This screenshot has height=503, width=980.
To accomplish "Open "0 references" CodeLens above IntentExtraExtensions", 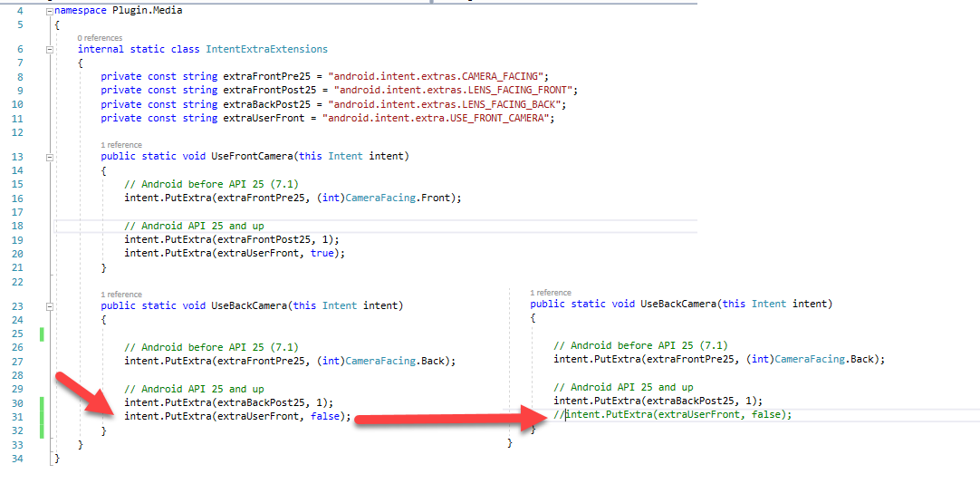I will (100, 38).
